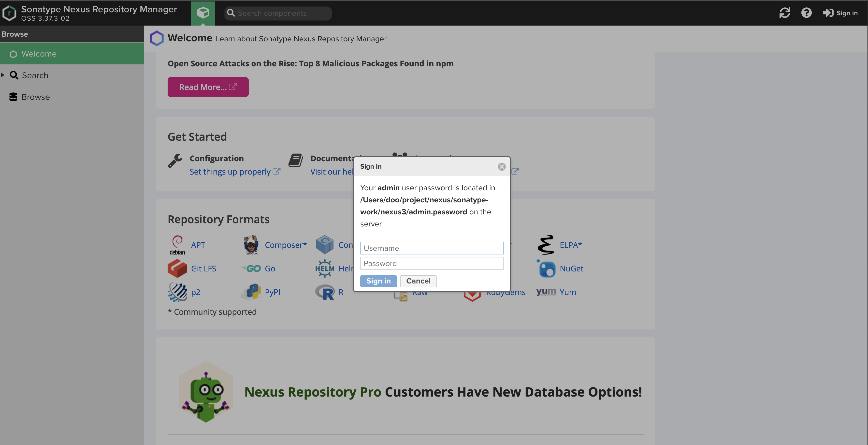Click the NuGet format icon
This screenshot has width=868, height=445.
[x=547, y=269]
